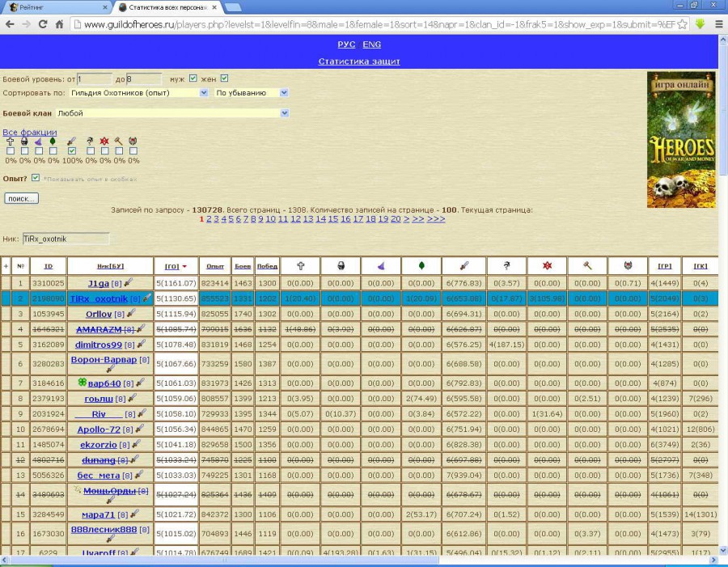
Task: Sort by the Necromancer helmet column header
Action: (x=341, y=265)
